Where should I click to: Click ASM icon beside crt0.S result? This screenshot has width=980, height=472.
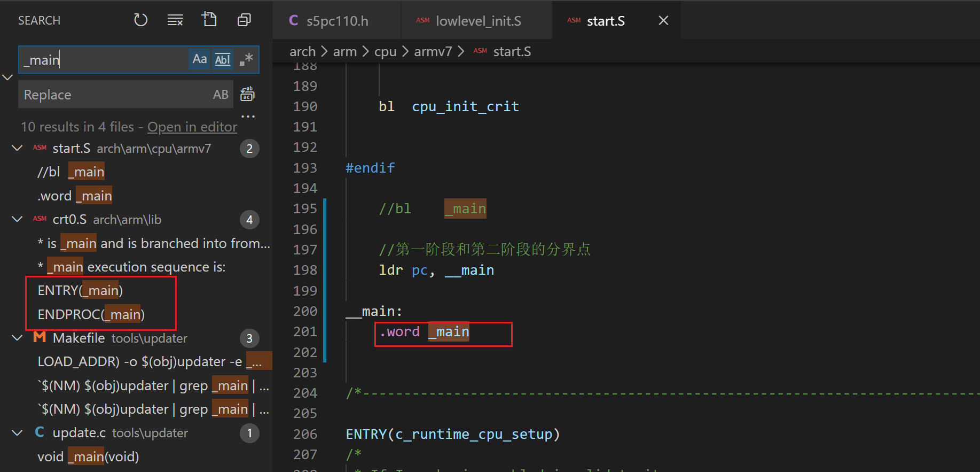(40, 219)
